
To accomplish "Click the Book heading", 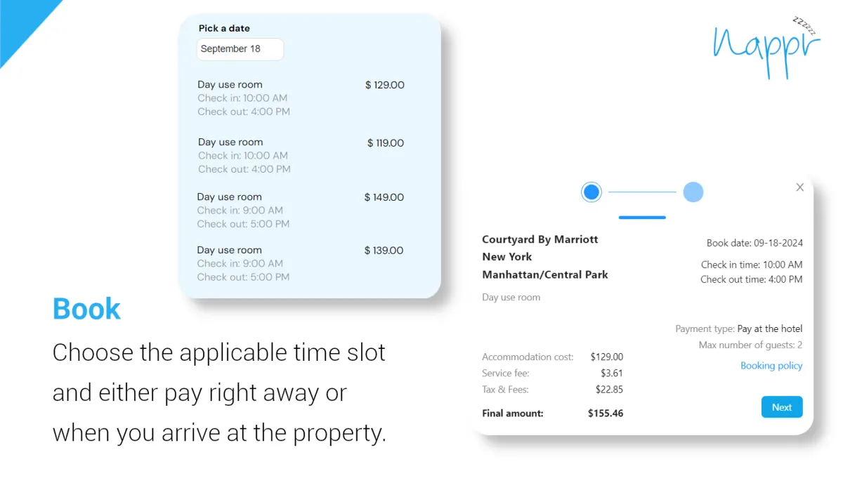I will point(86,309).
